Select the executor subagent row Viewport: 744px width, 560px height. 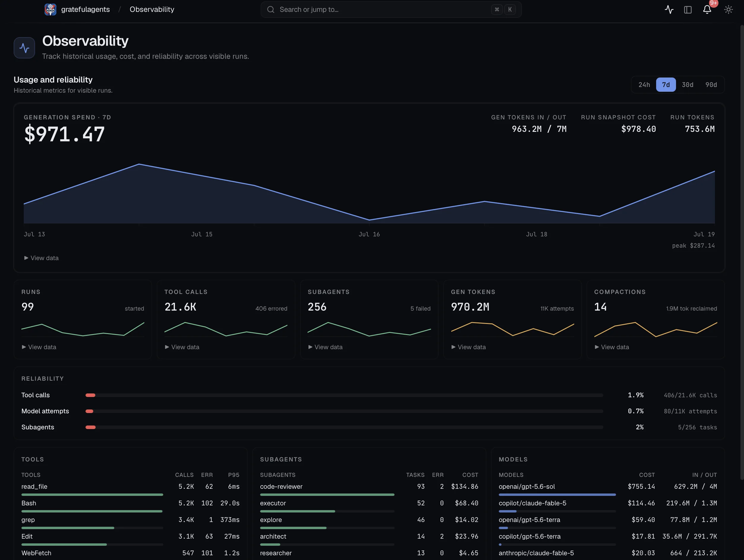(369, 506)
